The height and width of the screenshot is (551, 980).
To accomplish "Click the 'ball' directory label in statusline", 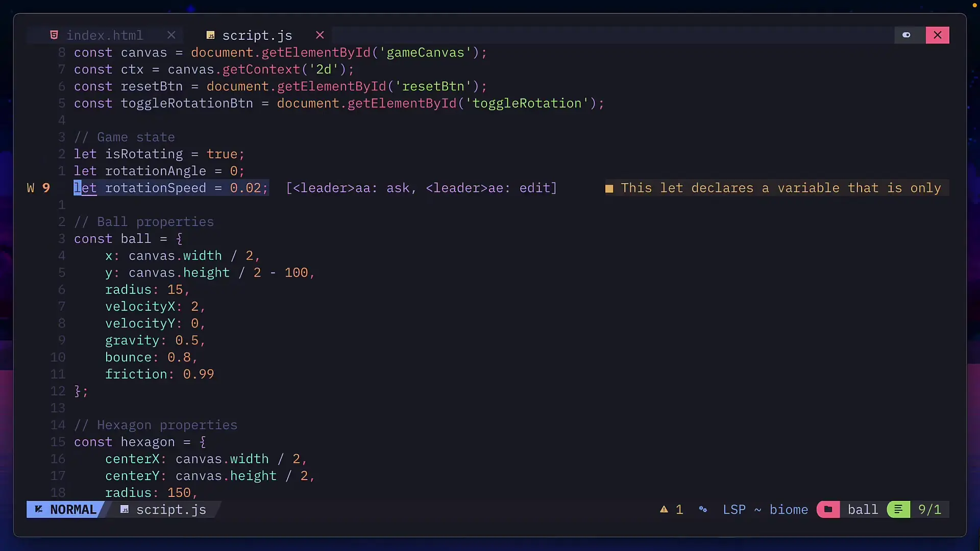I will point(863,509).
